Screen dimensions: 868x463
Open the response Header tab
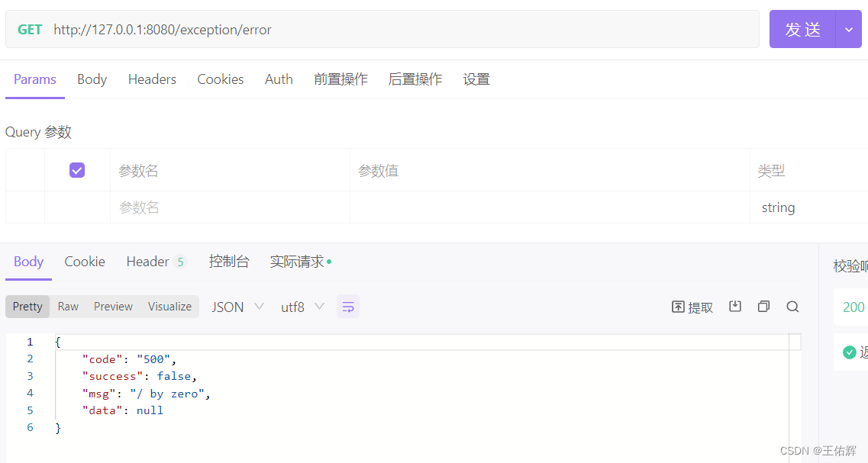[x=156, y=262]
